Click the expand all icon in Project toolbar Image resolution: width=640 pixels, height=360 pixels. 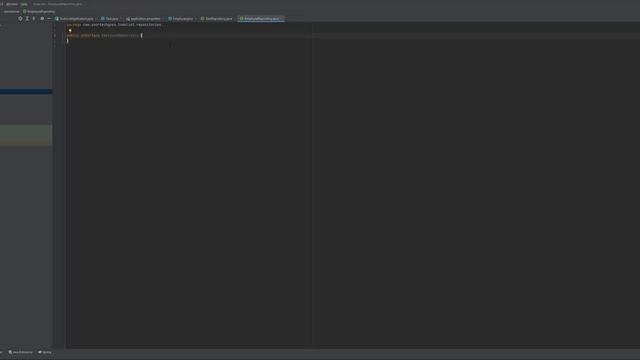[27, 18]
